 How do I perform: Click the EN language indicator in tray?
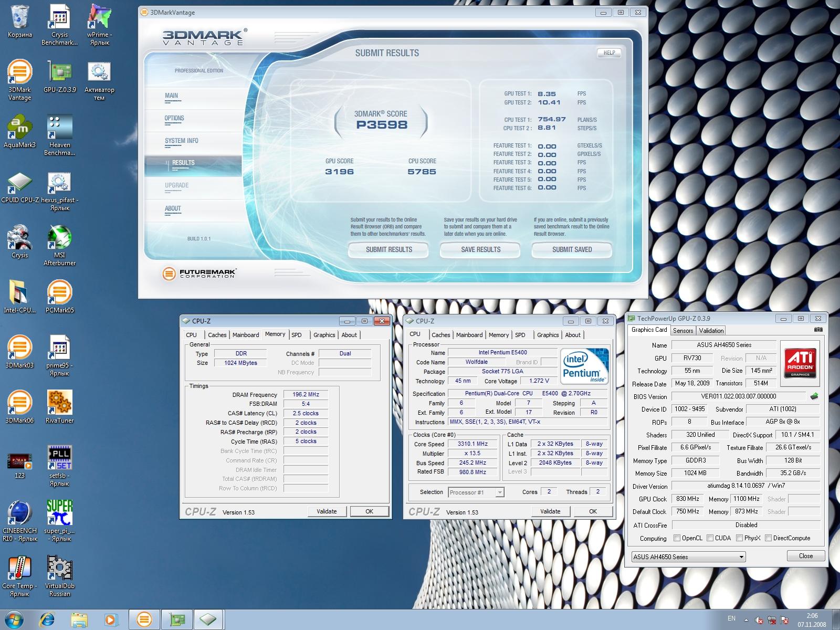click(731, 619)
